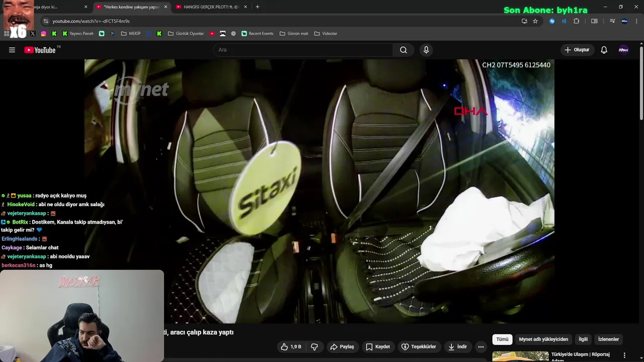The image size is (644, 362).
Task: Open the reading mode side panel
Action: [594, 21]
